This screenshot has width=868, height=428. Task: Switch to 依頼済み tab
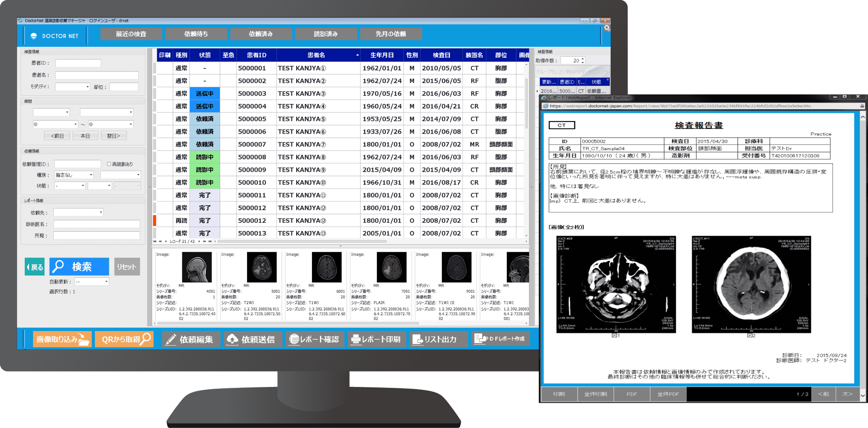coord(261,34)
